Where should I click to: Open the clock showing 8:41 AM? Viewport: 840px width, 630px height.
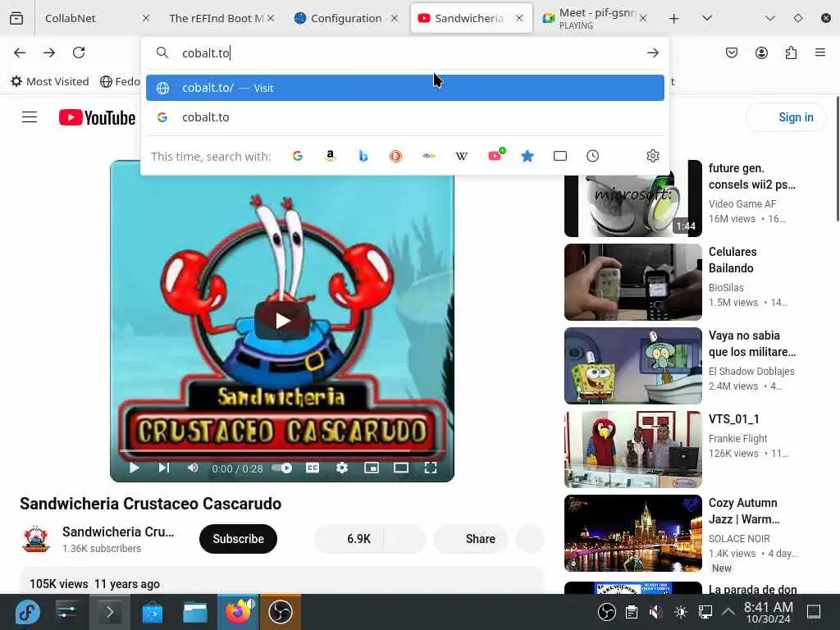click(x=768, y=612)
